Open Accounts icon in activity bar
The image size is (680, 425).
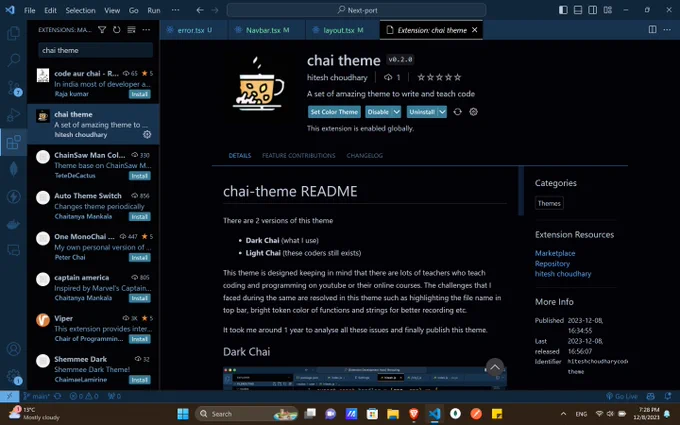13,349
